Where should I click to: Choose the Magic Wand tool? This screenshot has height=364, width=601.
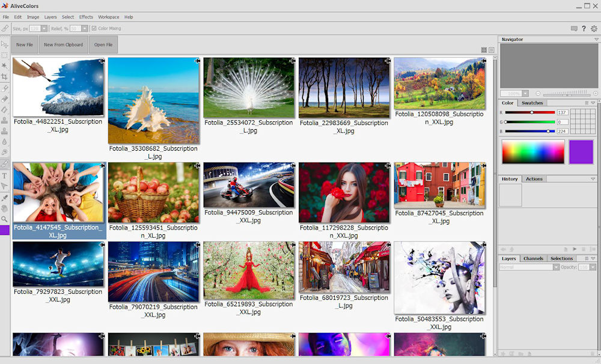coord(4,65)
